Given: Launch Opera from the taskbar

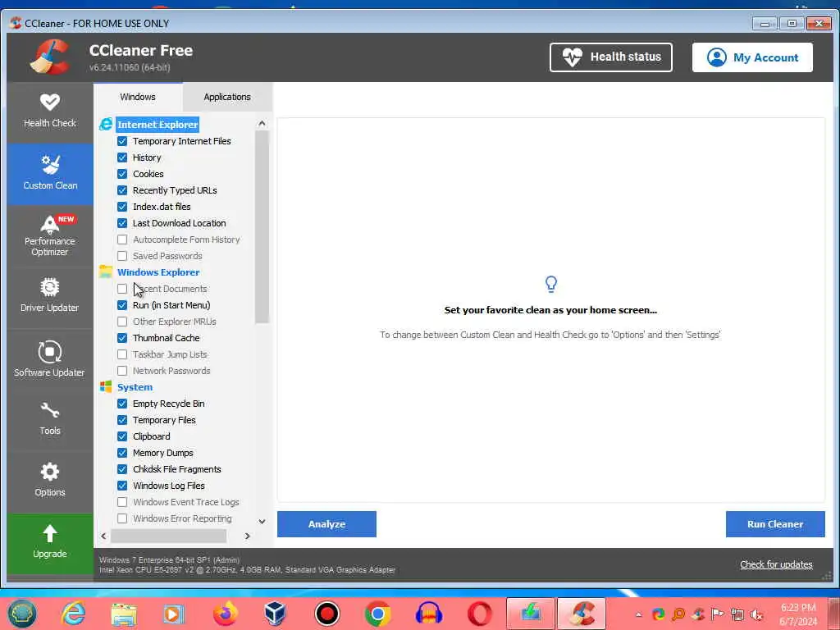Looking at the screenshot, I should coord(479,614).
